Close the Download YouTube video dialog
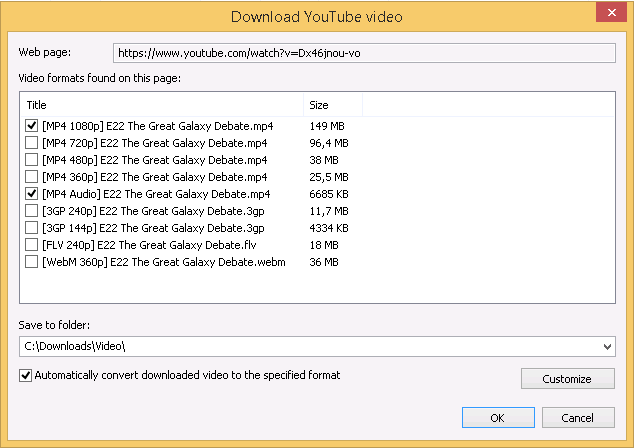This screenshot has height=448, width=634. (610, 14)
